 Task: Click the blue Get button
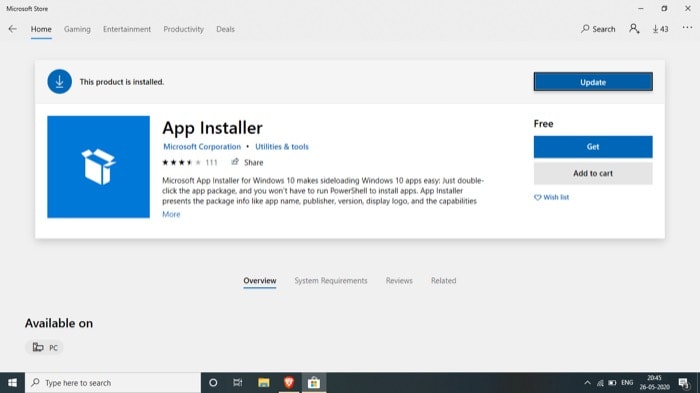coord(593,147)
